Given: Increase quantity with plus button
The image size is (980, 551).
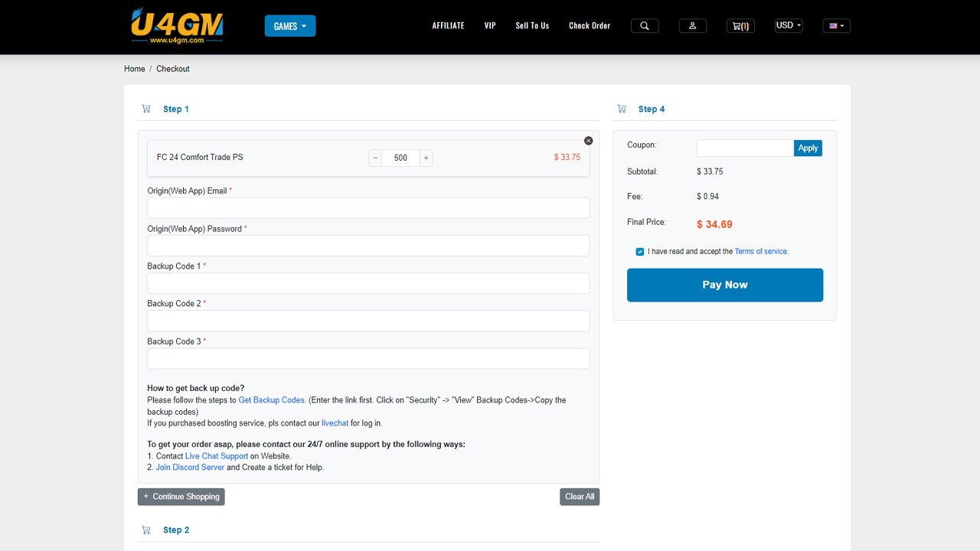Looking at the screenshot, I should (426, 158).
